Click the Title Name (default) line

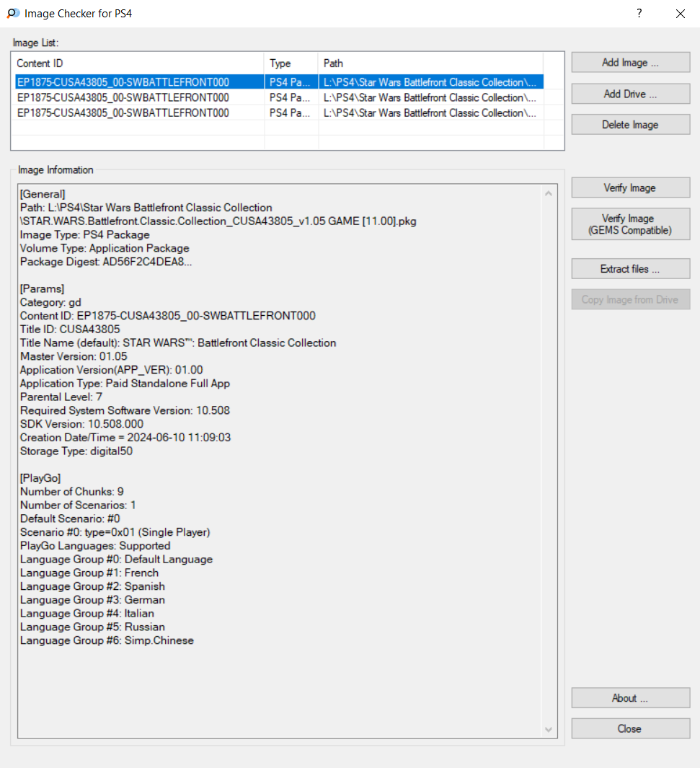[x=178, y=343]
